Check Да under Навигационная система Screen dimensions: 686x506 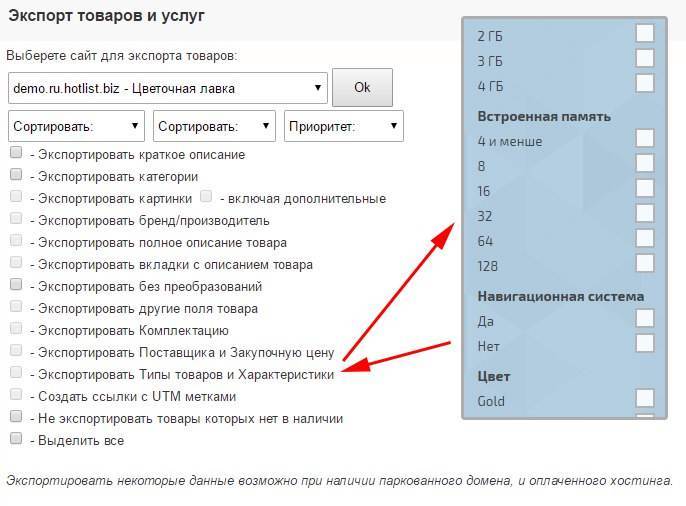645,319
